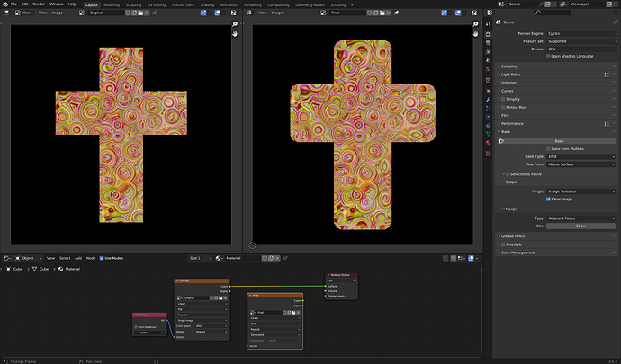Toggle pin on the Original image in left editor

(155, 13)
